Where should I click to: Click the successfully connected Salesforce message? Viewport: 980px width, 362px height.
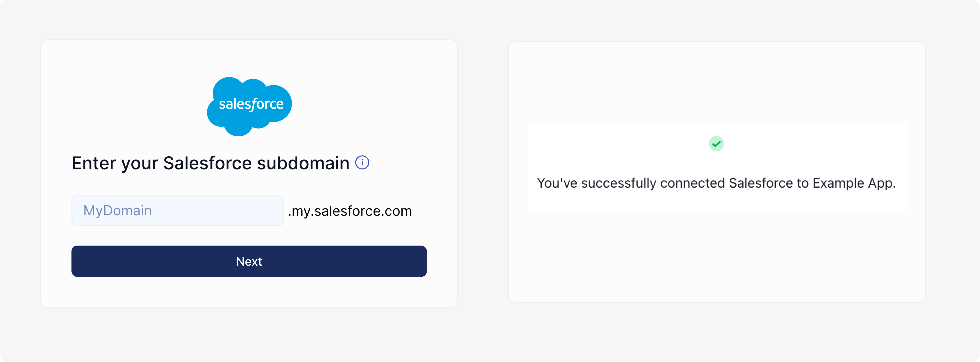[x=716, y=183]
